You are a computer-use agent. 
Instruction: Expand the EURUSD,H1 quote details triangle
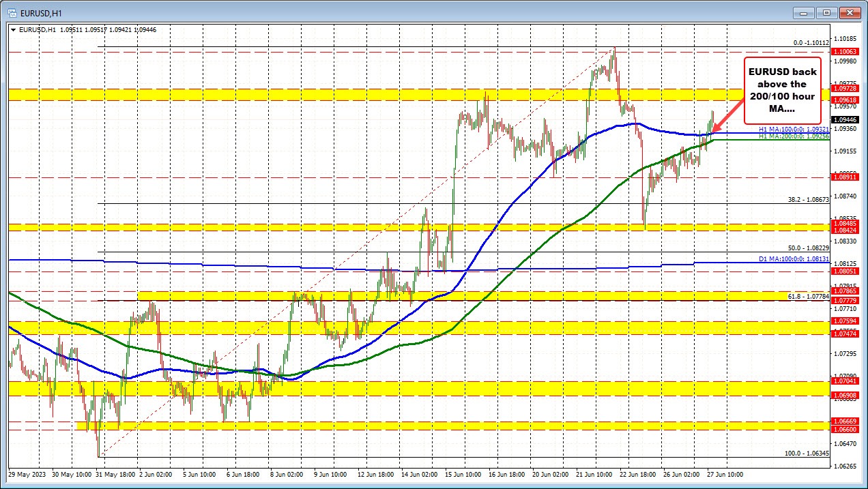(x=13, y=29)
